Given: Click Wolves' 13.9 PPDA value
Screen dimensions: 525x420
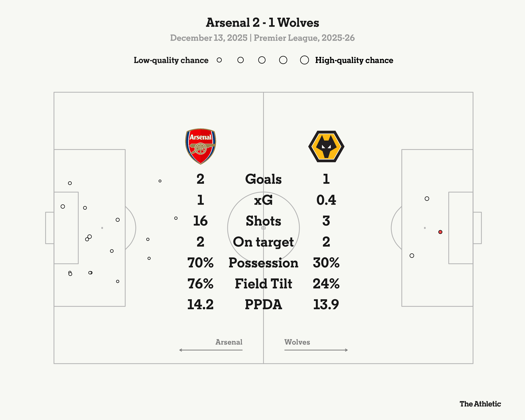Looking at the screenshot, I should point(326,305).
